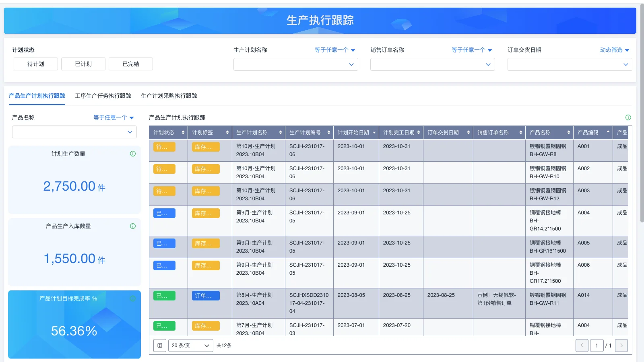Switch to 产品生产计划执行跟踪 tab
This screenshot has width=644, height=362.
point(37,96)
